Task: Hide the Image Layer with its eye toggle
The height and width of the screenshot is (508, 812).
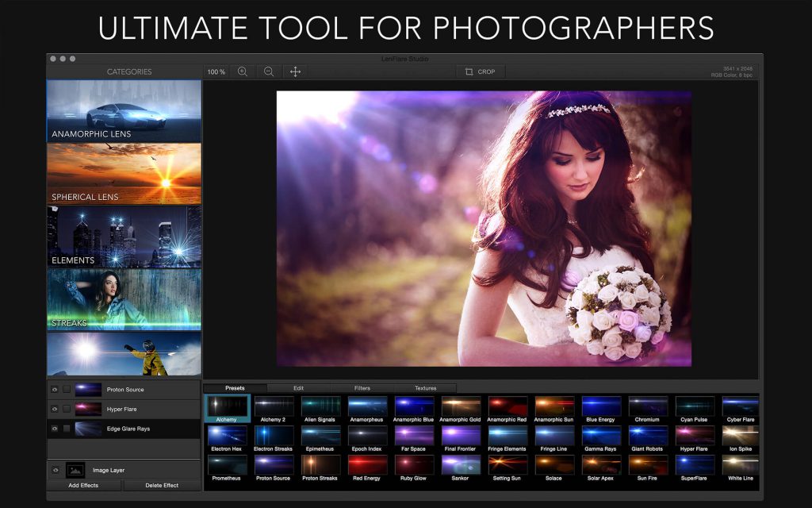Action: pos(56,470)
